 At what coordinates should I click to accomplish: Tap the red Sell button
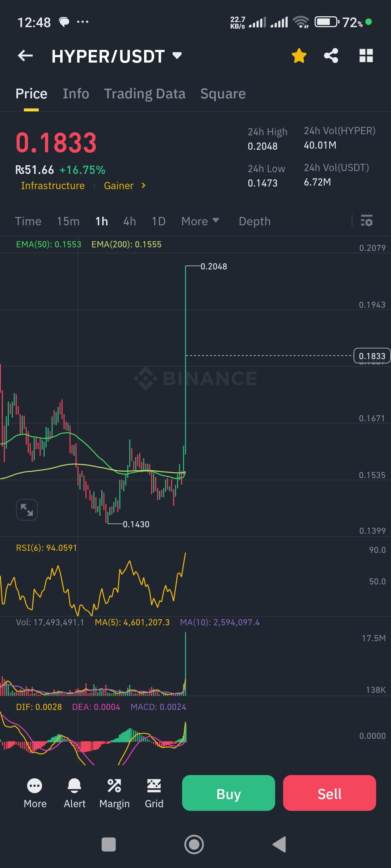[x=329, y=793]
